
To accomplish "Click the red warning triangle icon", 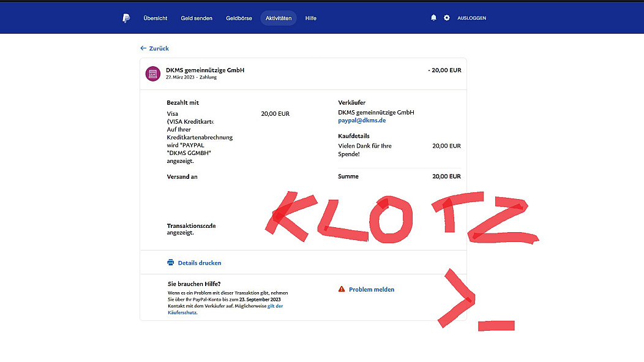I will [x=342, y=289].
